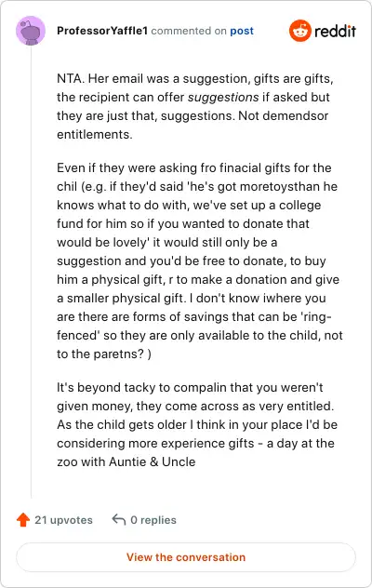Follow the blue "post" link
Image resolution: width=372 pixels, height=588 pixels.
point(242,31)
